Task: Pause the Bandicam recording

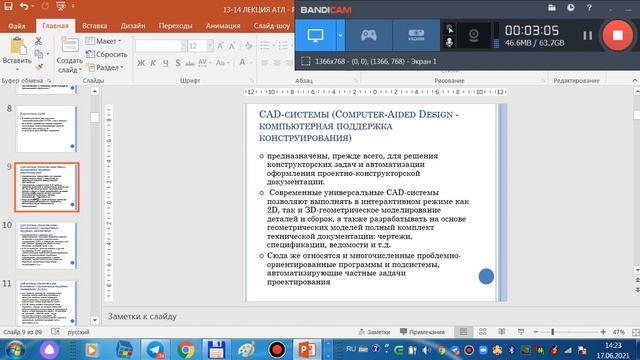Action: [587, 36]
